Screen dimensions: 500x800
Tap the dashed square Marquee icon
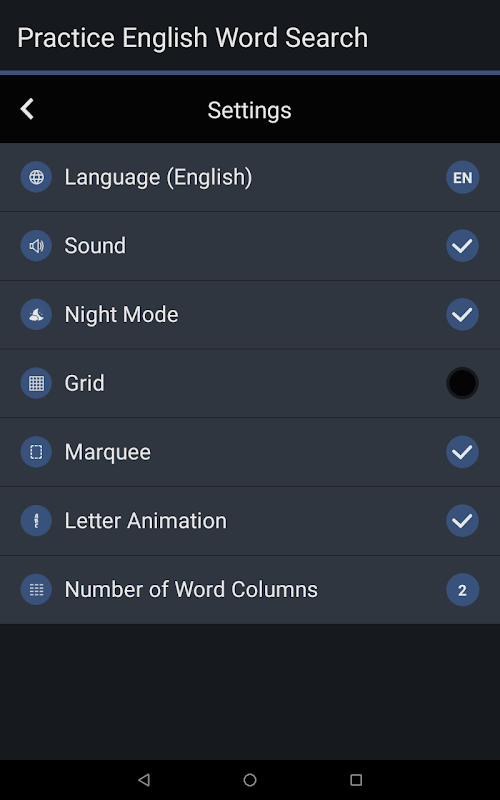point(36,452)
